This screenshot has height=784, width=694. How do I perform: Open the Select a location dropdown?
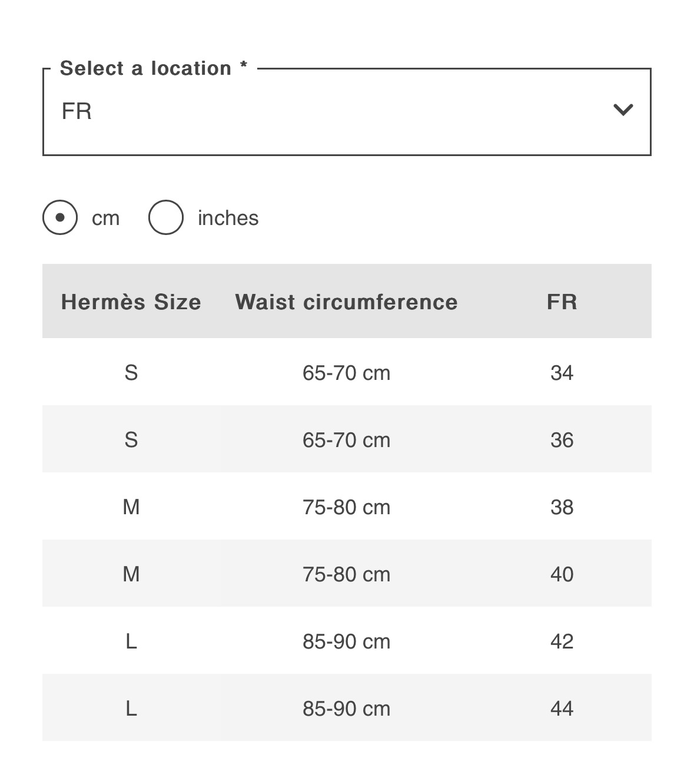(346, 112)
